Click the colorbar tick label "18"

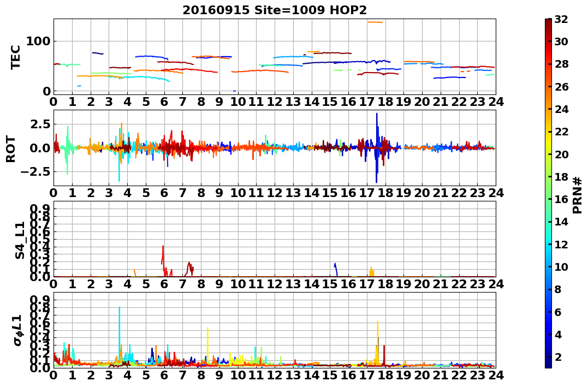[x=561, y=177]
